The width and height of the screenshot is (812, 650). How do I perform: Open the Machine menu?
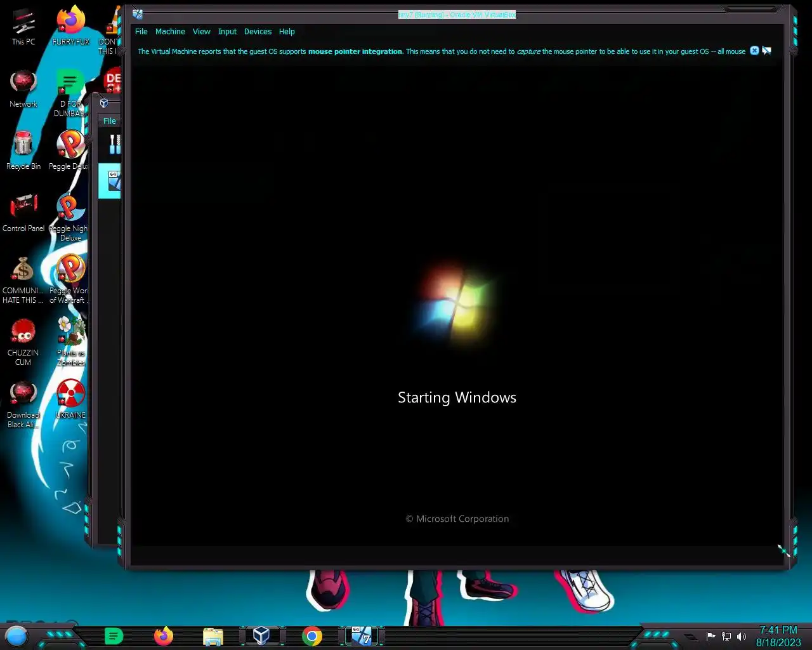point(170,32)
